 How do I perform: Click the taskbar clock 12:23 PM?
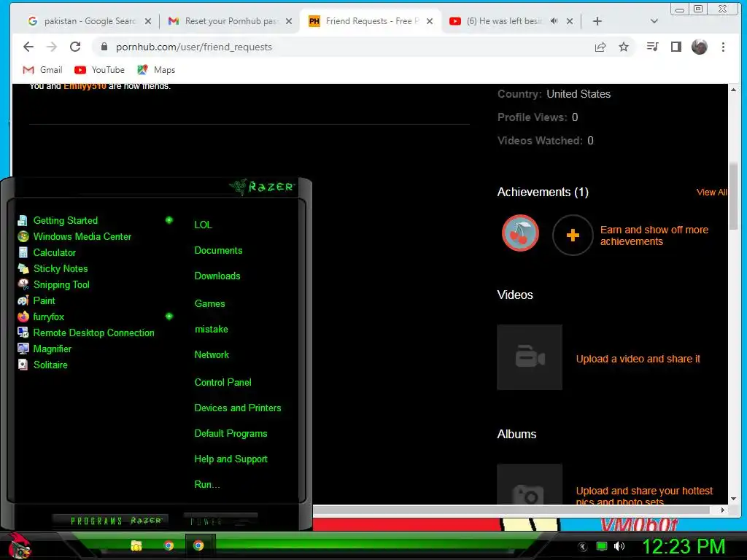pyautogui.click(x=684, y=547)
